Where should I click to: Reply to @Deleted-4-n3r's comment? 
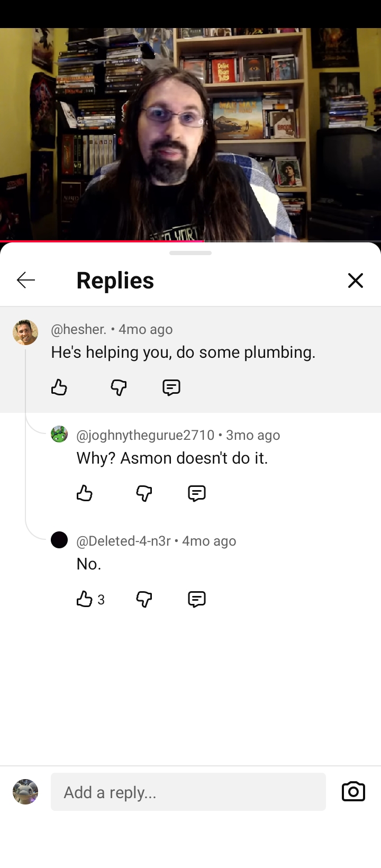[x=197, y=599]
